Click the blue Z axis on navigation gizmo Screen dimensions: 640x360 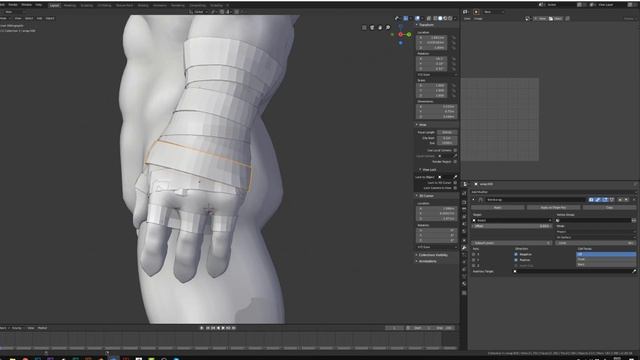400,43
